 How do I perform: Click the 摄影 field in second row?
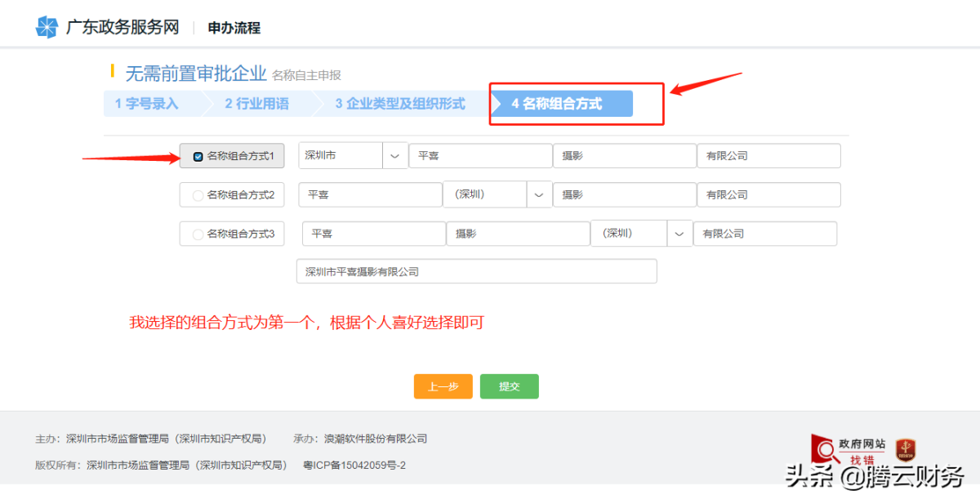[624, 195]
